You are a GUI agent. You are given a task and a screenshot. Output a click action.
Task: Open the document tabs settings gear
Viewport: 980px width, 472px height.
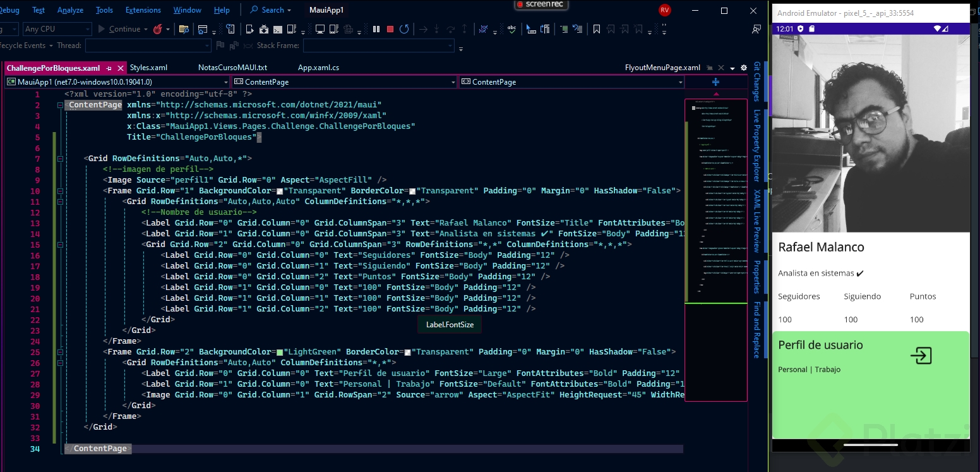(x=743, y=68)
